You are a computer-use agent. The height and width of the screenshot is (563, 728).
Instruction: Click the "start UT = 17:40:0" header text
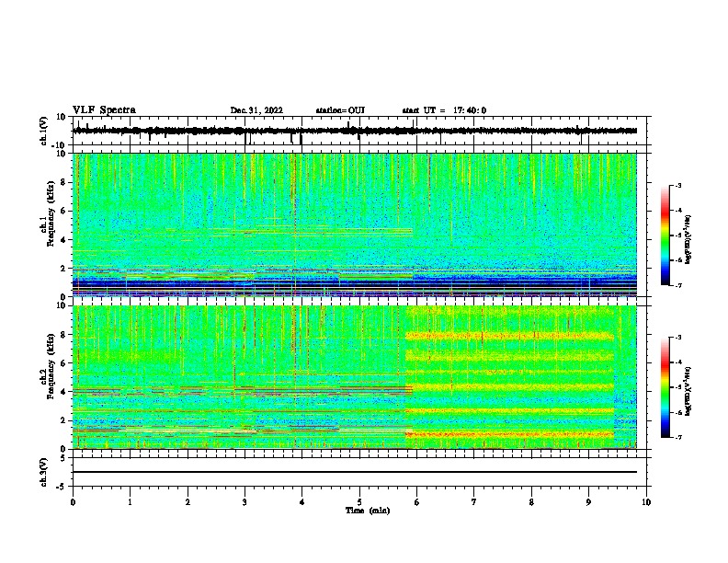[x=444, y=110]
